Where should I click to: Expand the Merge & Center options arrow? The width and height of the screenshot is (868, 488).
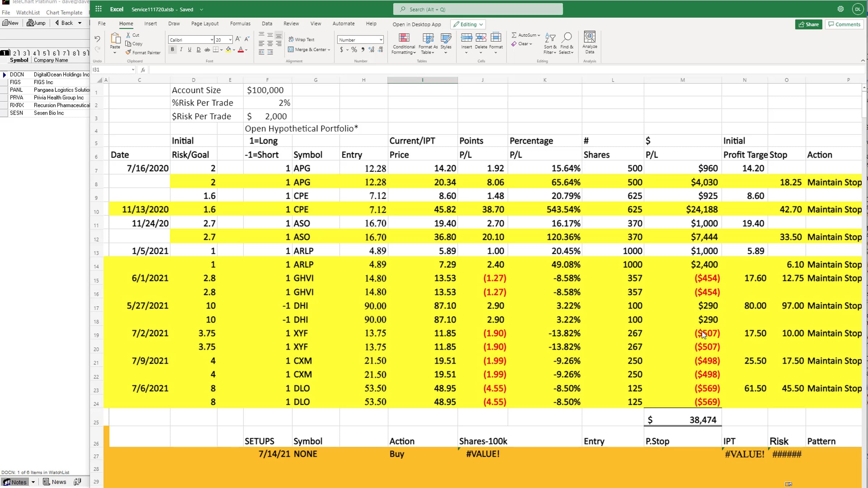329,50
